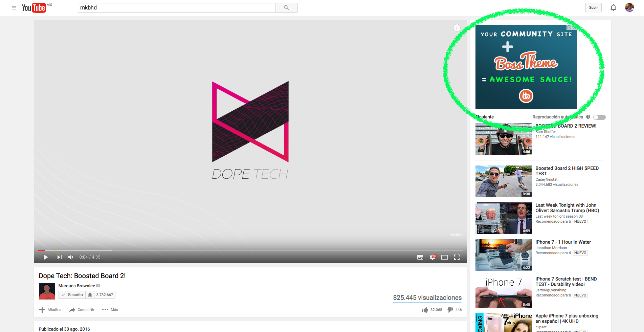This screenshot has width=644, height=332.
Task: Click Compartir share button
Action: pyautogui.click(x=82, y=310)
